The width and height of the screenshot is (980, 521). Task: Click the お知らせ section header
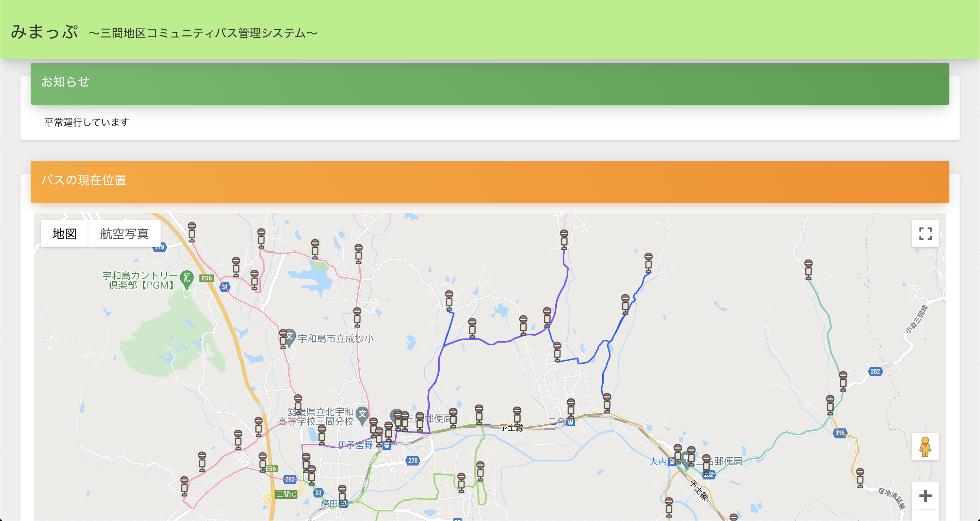(490, 84)
